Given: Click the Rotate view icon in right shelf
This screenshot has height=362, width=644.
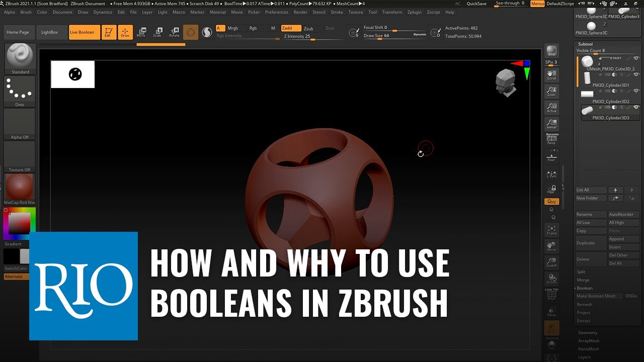Looking at the screenshot, I should point(551,279).
